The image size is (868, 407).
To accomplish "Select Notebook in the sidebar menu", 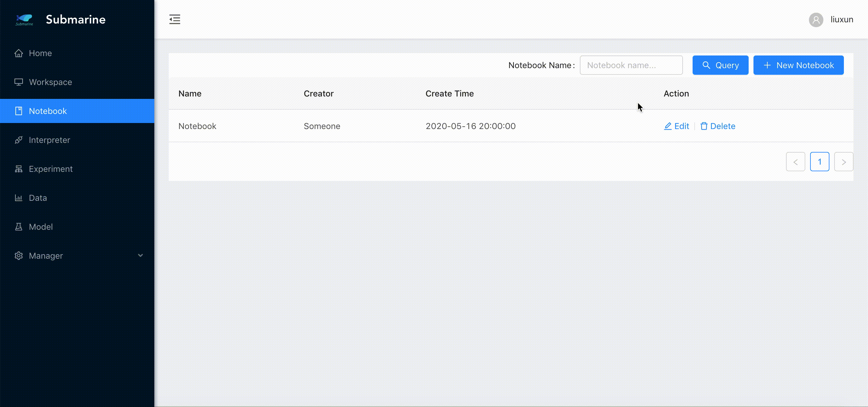I will click(48, 111).
